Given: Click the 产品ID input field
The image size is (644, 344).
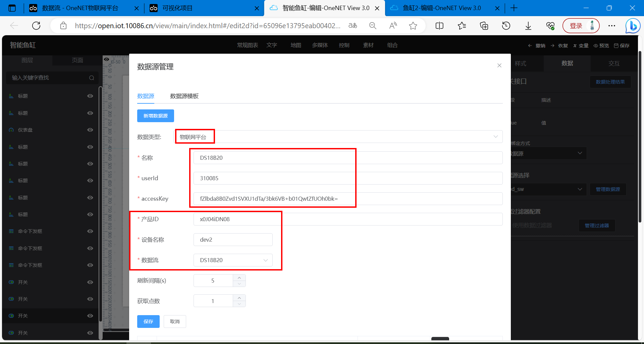Looking at the screenshot, I should (348, 219).
